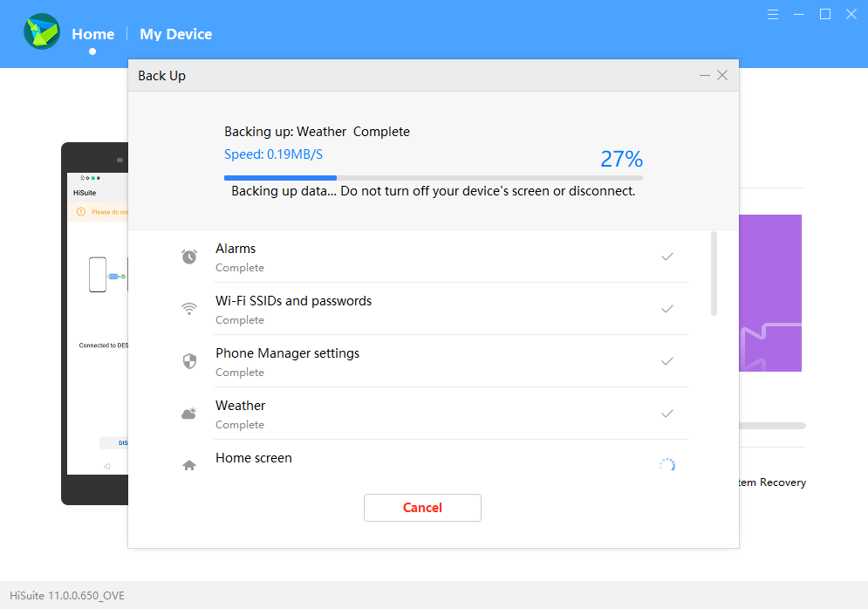Click the checkmark next to Wi-Fi SSIDs

pyautogui.click(x=667, y=308)
